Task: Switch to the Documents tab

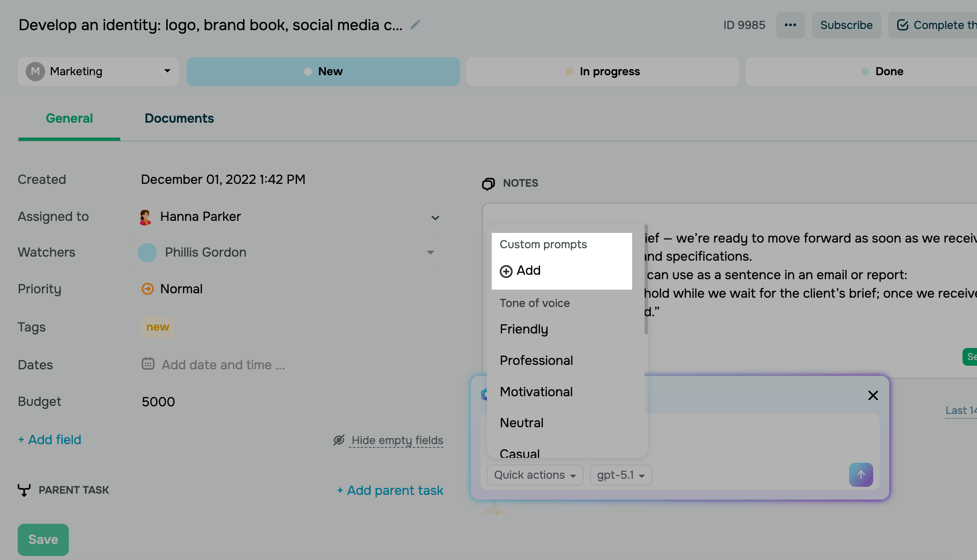Action: point(179,118)
